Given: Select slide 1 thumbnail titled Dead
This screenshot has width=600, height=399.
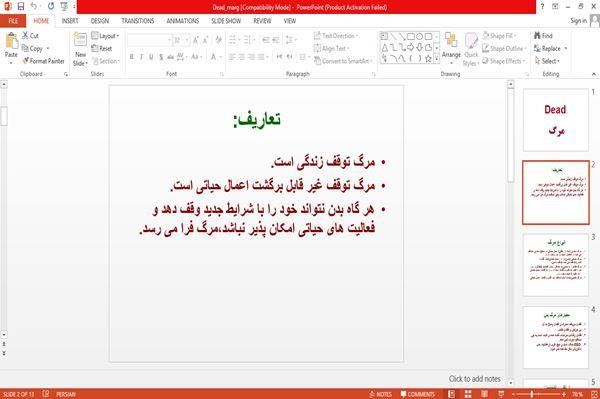Looking at the screenshot, I should click(556, 120).
